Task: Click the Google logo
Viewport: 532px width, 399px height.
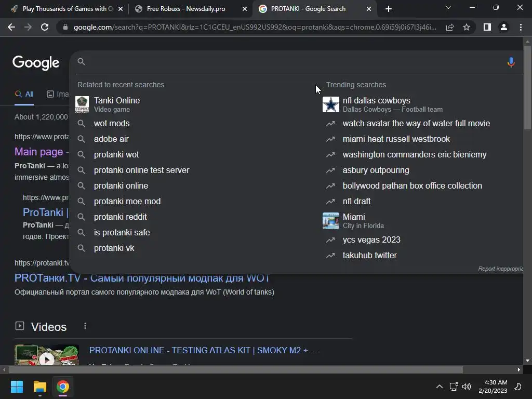Action: point(36,63)
